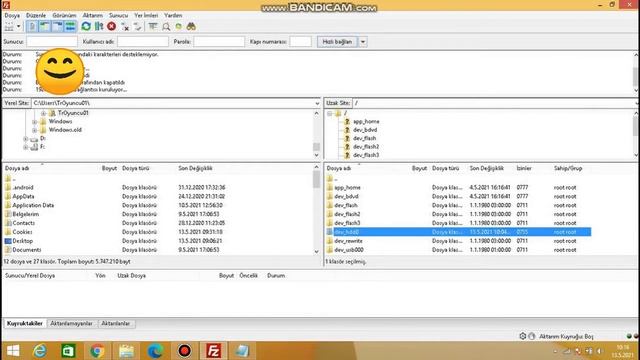Image resolution: width=640 pixels, height=360 pixels.
Task: Open the Aktarım menu
Action: pyautogui.click(x=93, y=15)
